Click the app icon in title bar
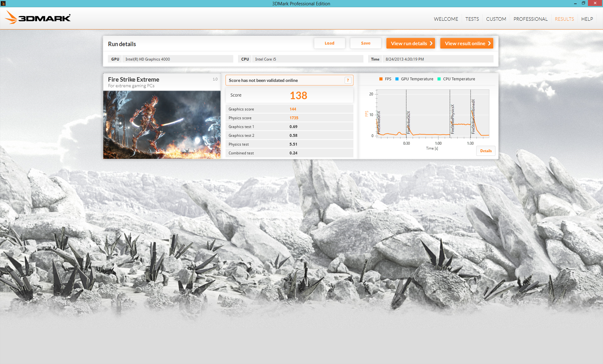 [x=3, y=3]
